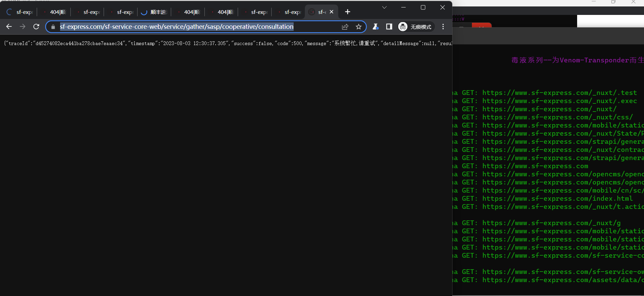Close the Chrome window
644x296 pixels.
click(442, 7)
